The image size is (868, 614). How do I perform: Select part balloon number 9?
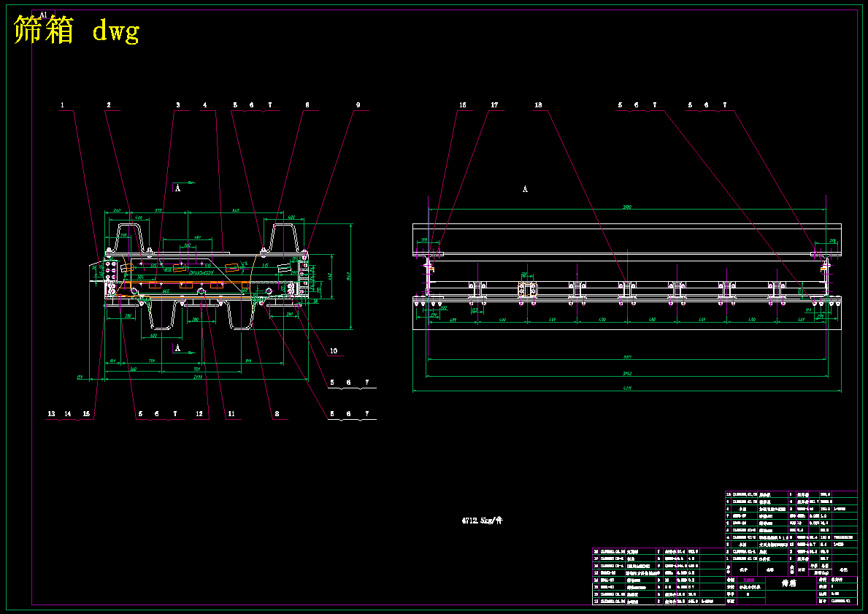[358, 104]
